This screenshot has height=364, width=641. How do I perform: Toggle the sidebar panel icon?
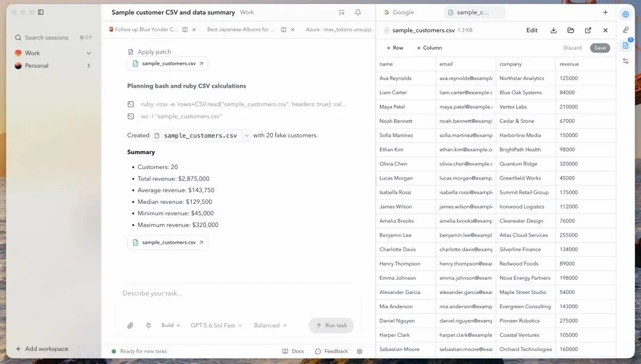click(41, 12)
